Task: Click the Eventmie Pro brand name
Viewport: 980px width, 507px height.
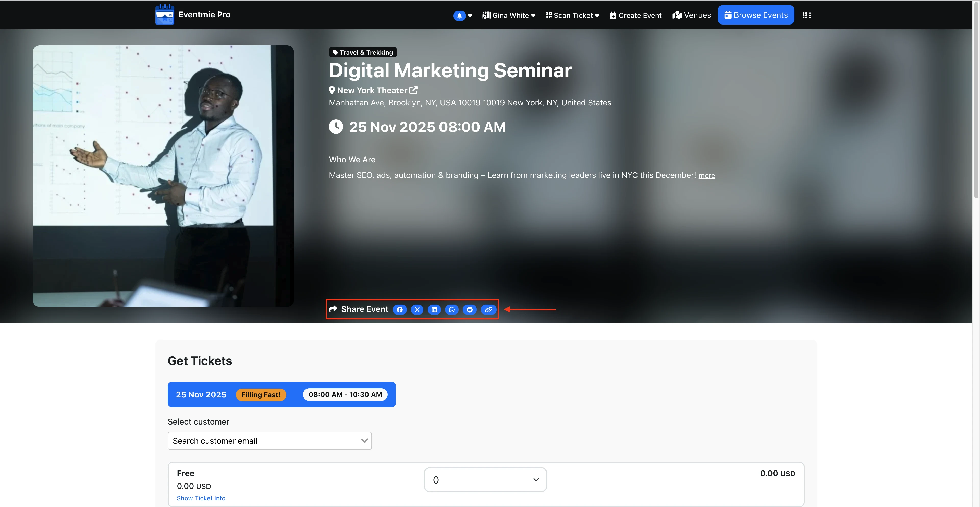Action: [x=204, y=15]
